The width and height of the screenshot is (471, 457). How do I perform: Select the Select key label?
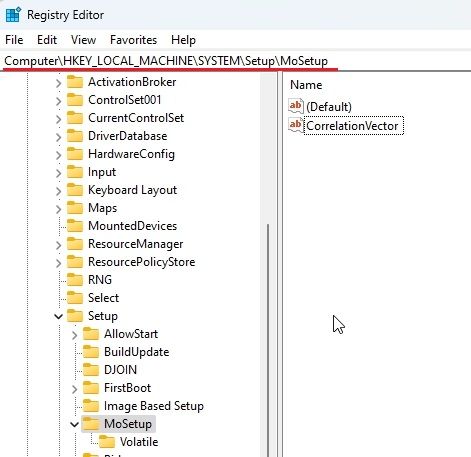103,298
